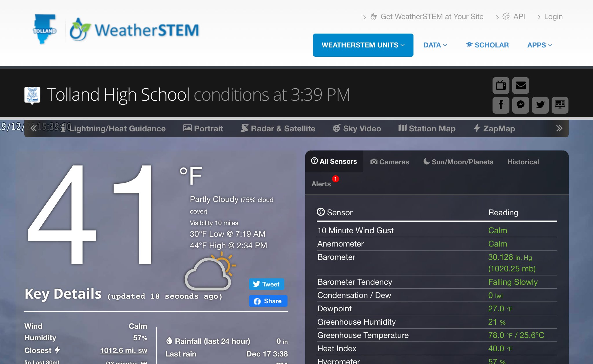Click the Humidity 57% key detail

(x=86, y=338)
